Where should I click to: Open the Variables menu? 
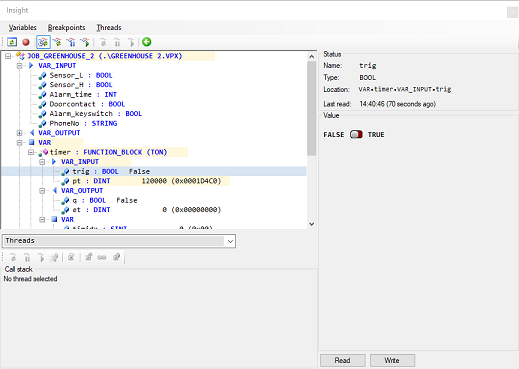click(x=23, y=28)
